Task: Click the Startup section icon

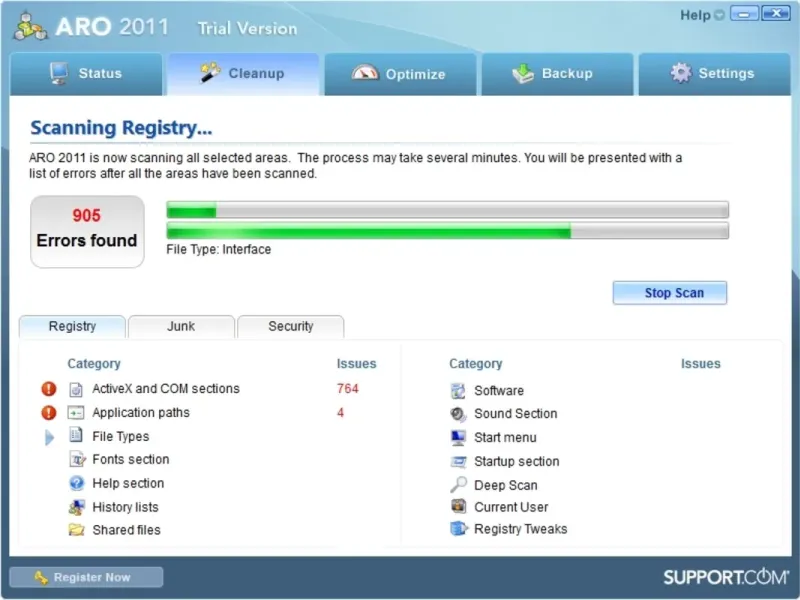Action: point(458,461)
